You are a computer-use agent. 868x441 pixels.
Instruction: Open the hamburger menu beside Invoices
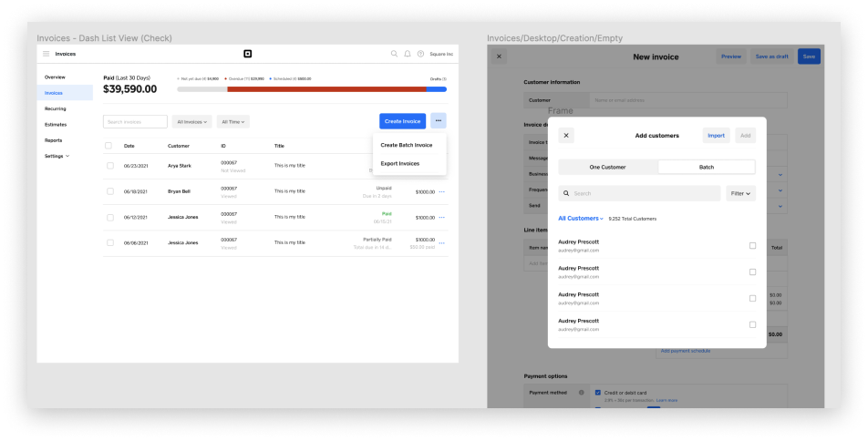pos(46,54)
